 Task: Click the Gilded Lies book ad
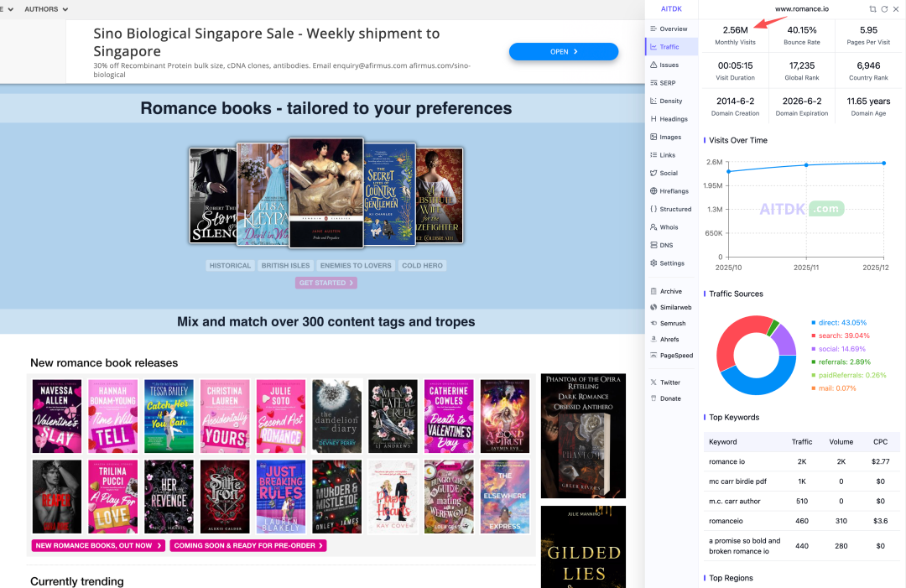pos(584,547)
